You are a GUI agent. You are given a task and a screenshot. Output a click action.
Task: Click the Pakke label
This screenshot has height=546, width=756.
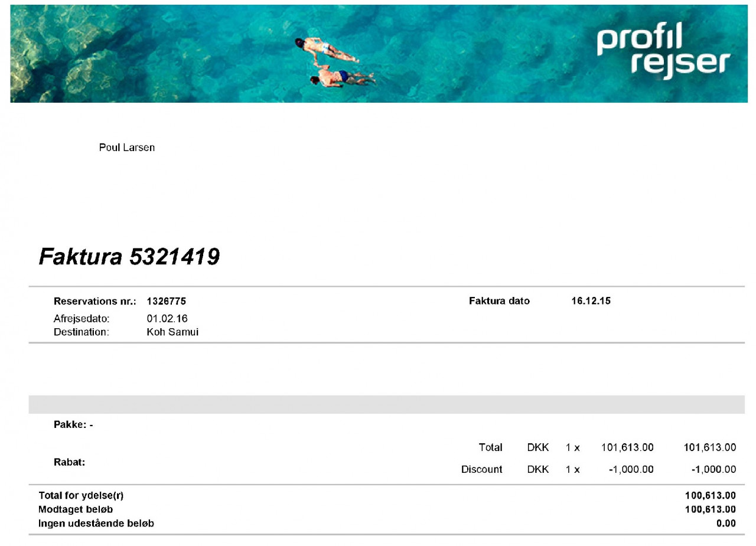pos(73,424)
